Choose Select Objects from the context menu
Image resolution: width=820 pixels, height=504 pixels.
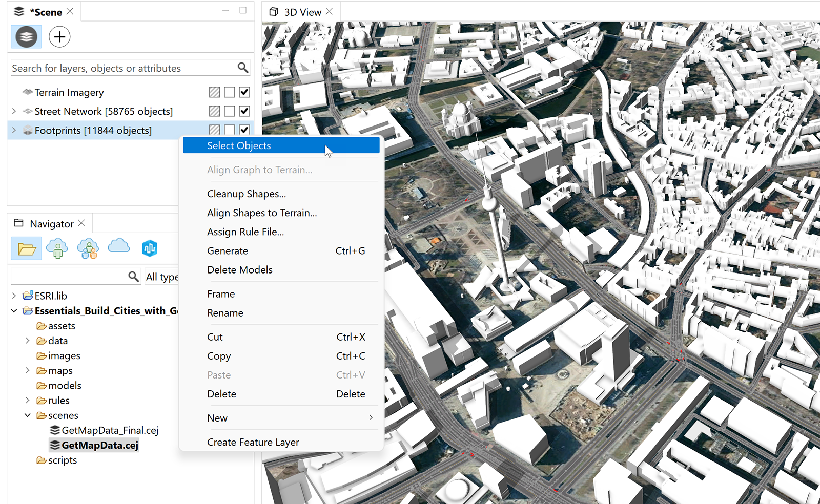(x=238, y=145)
